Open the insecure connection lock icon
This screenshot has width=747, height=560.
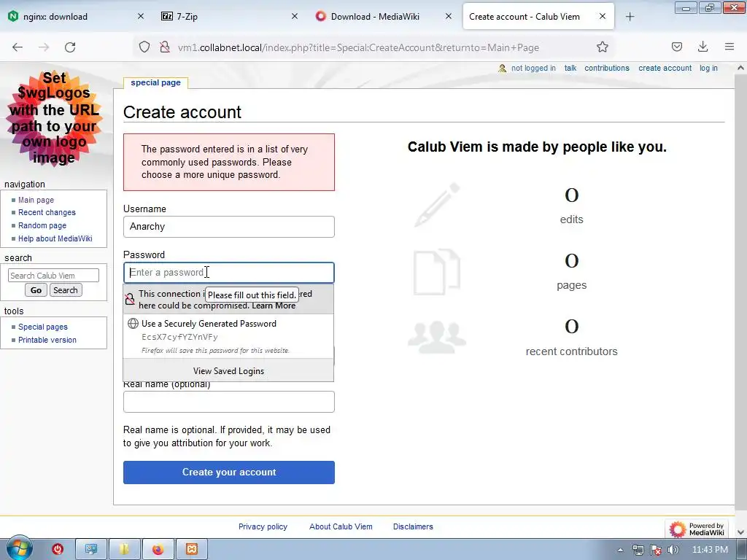click(x=165, y=47)
